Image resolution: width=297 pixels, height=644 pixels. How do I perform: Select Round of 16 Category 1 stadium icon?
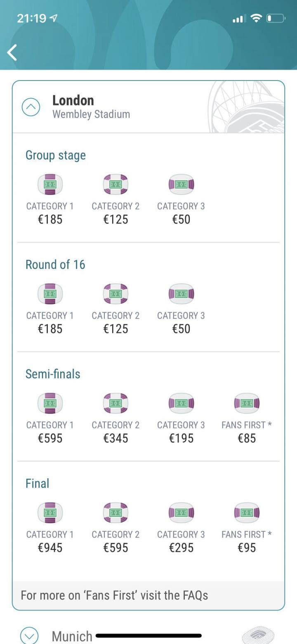50,294
